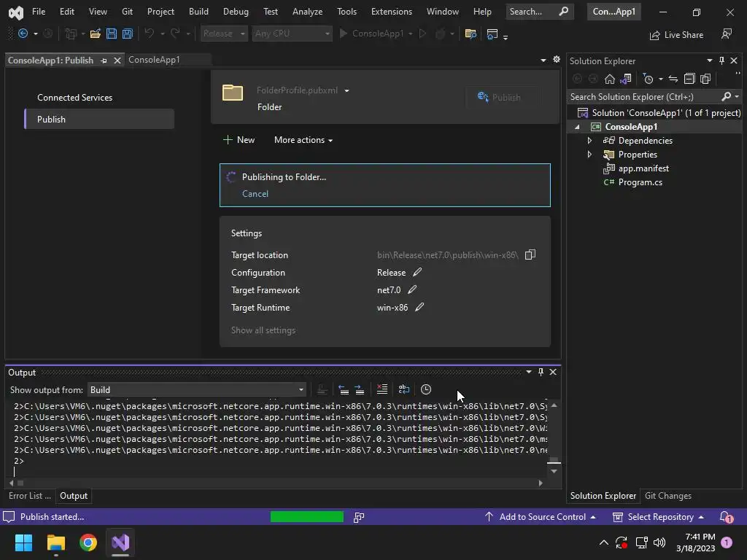Open the document tab settings gear
Viewport: 747px width, 560px height.
[557, 60]
